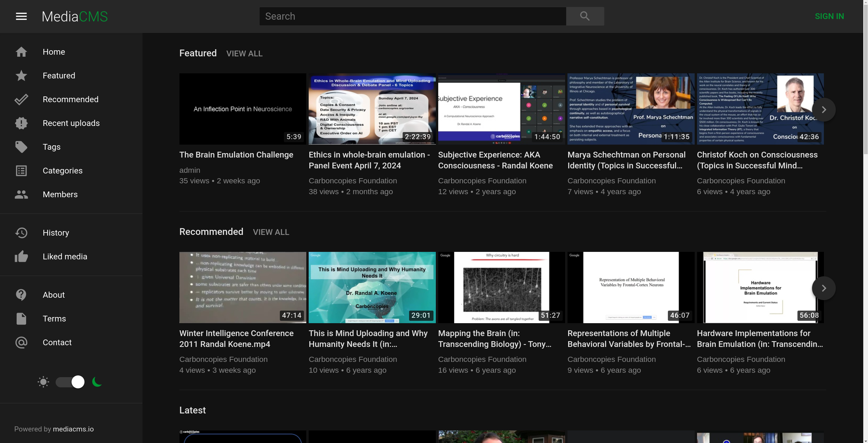Open Categories in the sidebar
This screenshot has height=443, width=868.
pos(62,171)
